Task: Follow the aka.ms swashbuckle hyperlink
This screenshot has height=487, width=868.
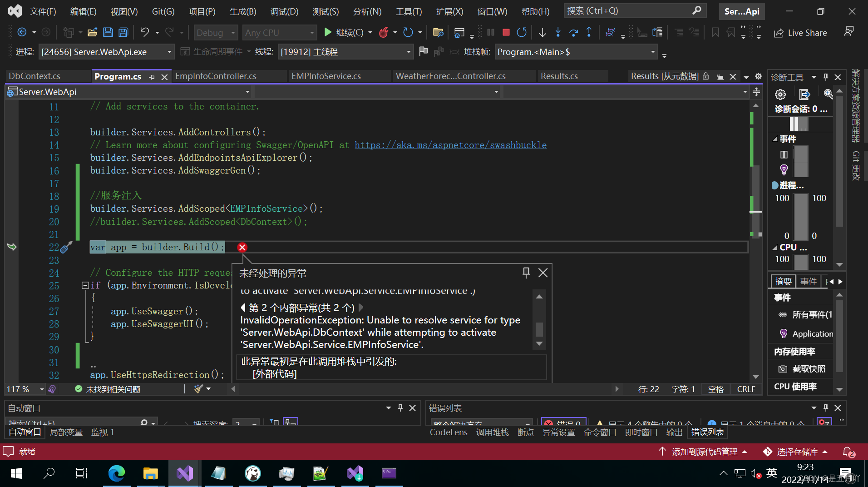Action: click(x=450, y=144)
